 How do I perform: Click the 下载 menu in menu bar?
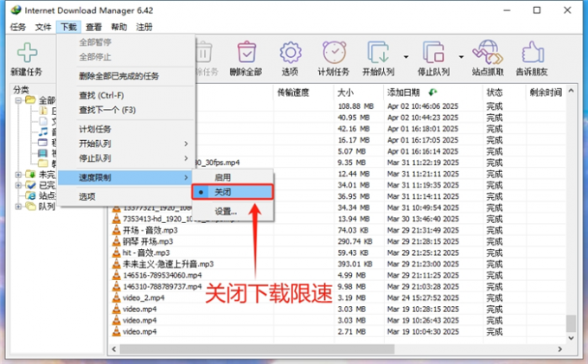(68, 27)
